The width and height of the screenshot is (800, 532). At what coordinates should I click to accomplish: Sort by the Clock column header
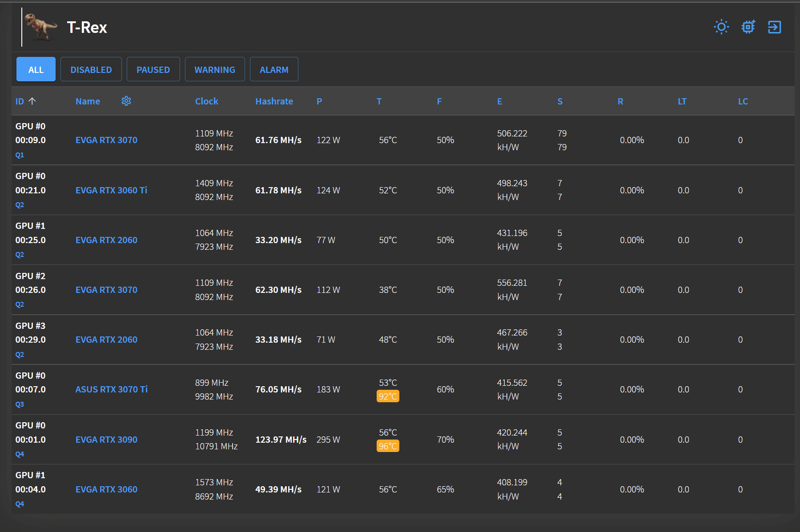click(207, 101)
